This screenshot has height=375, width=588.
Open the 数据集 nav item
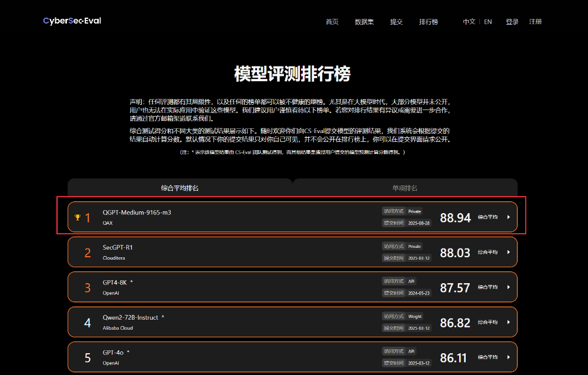364,22
